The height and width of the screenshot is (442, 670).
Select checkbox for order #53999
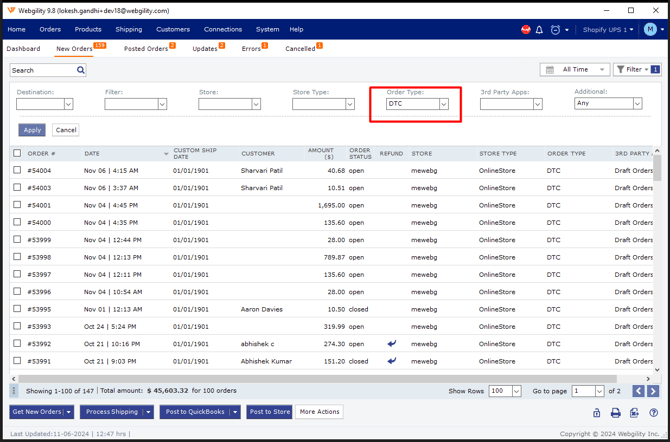[x=17, y=240]
